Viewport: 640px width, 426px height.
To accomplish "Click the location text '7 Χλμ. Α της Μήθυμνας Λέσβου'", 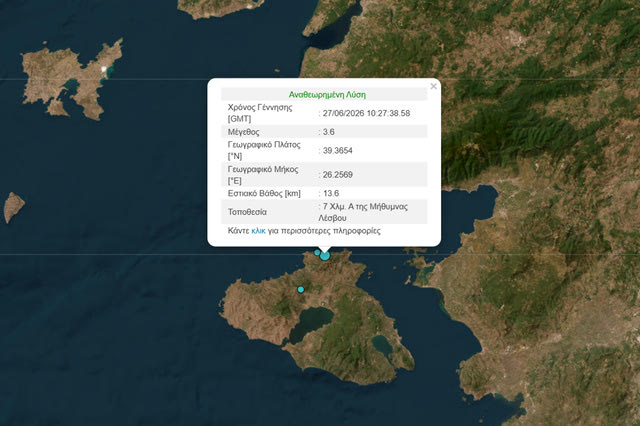I will tap(363, 212).
